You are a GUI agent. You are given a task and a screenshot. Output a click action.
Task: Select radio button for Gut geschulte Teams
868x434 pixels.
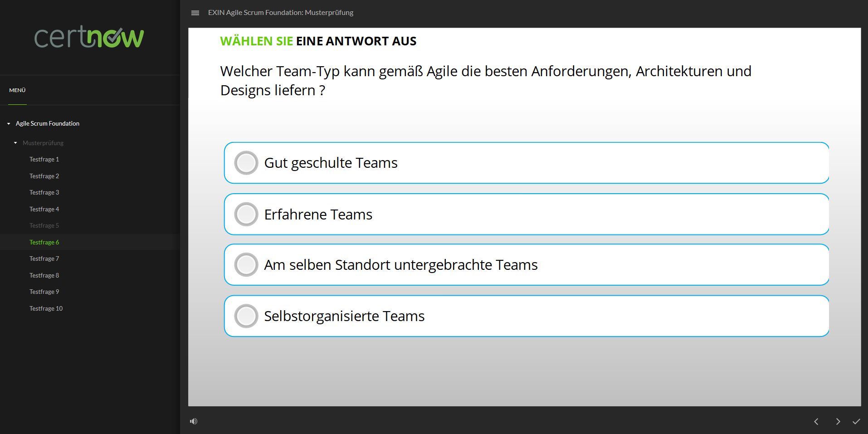tap(246, 163)
